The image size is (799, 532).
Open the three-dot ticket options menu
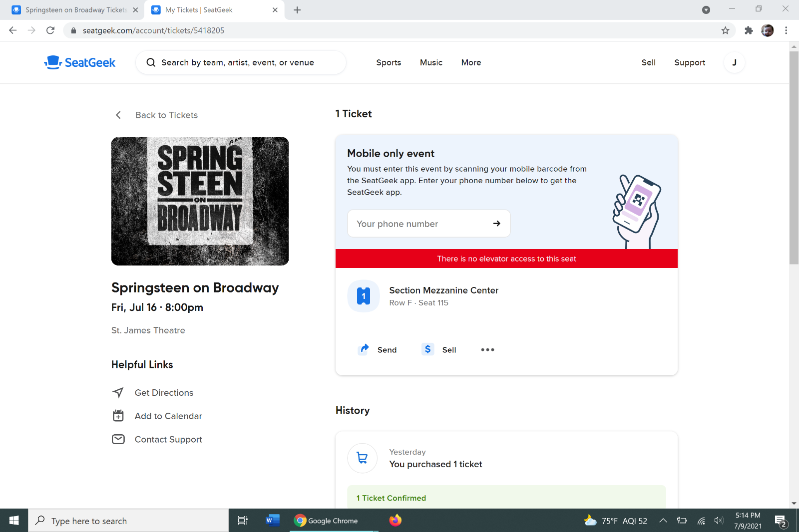coord(487,350)
